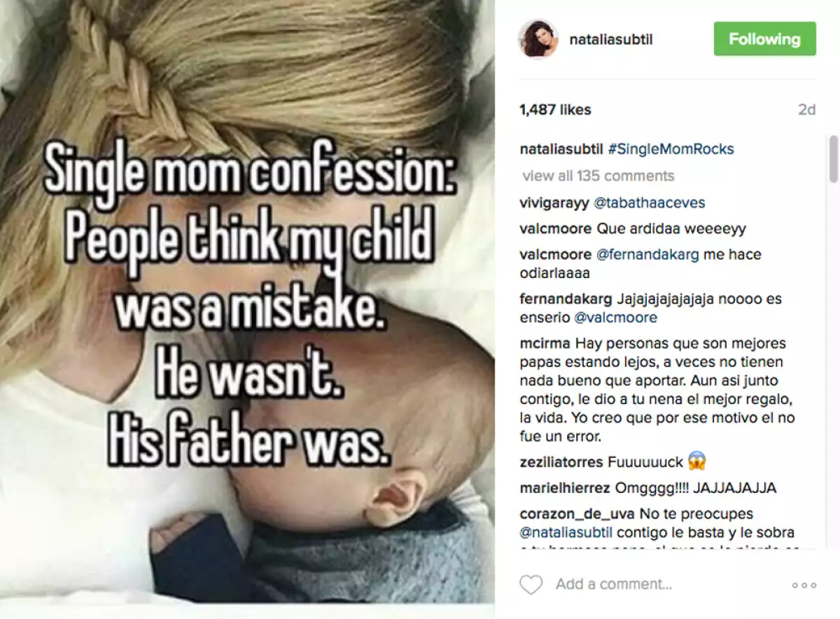Open marielhierrez's profile
Screen dimensions: 840x619
click(564, 488)
